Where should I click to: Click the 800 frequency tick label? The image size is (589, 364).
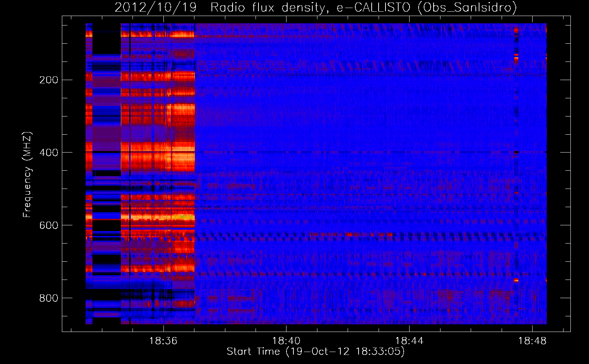pyautogui.click(x=48, y=298)
